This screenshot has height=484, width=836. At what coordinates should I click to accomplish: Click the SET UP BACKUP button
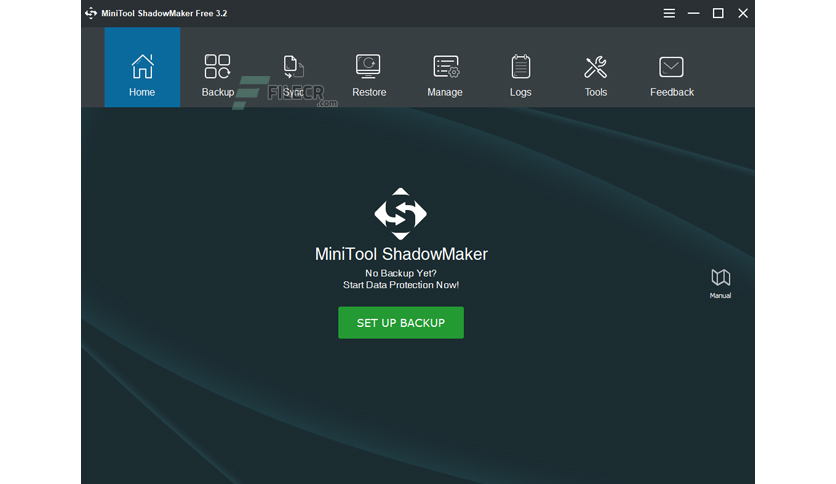click(x=401, y=322)
